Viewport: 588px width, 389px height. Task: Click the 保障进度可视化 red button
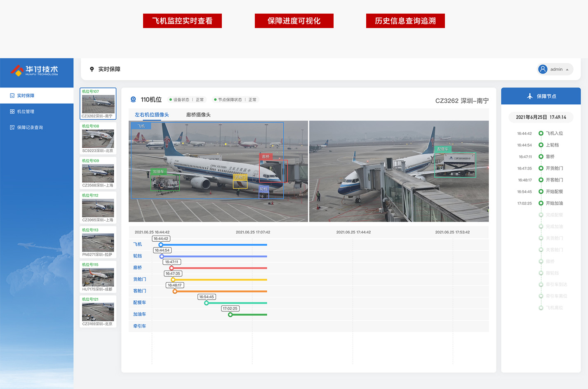[x=294, y=21]
